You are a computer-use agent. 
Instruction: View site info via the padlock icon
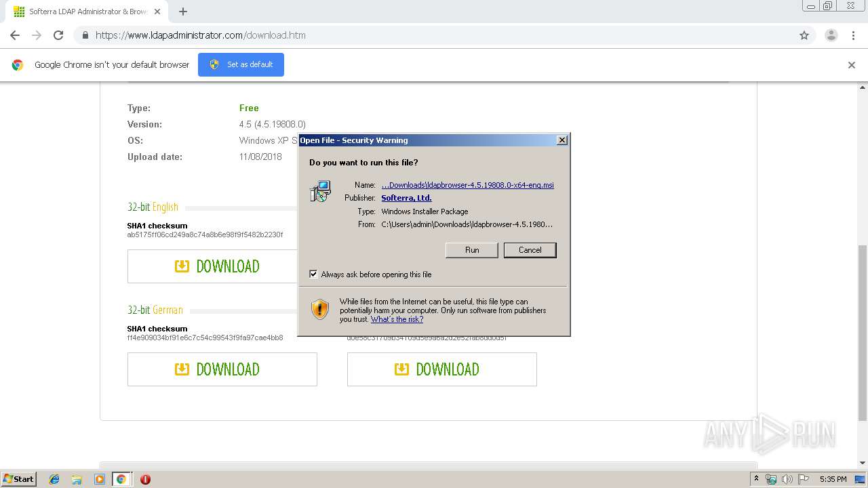[x=85, y=35]
